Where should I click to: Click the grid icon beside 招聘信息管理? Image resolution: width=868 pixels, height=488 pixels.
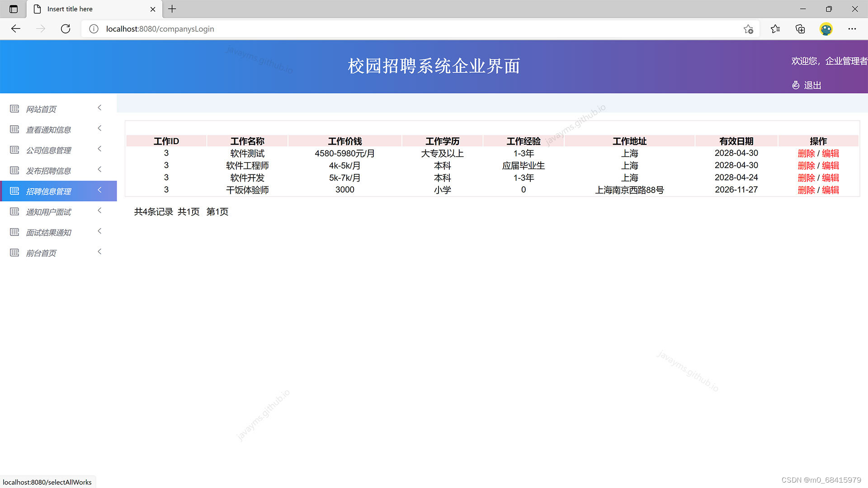coord(14,191)
